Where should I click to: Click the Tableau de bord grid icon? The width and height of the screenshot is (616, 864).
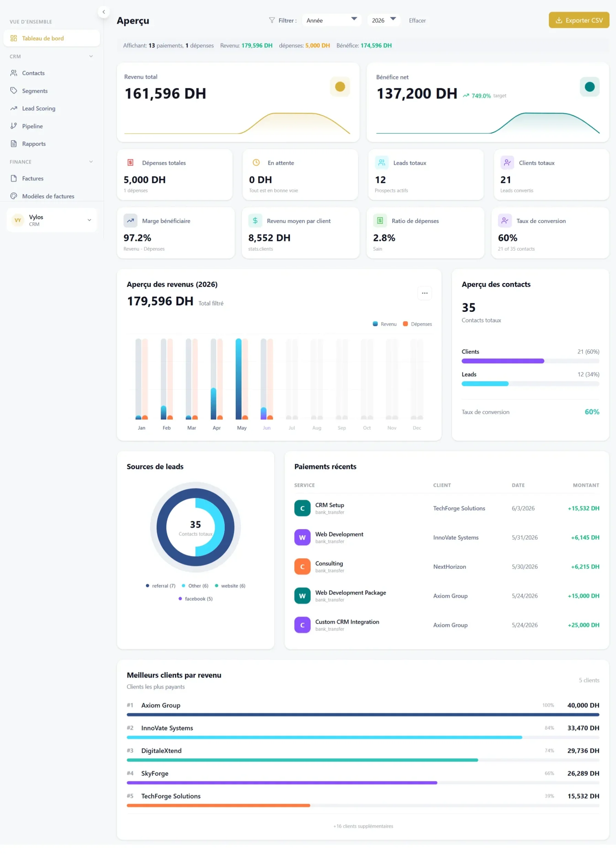click(x=14, y=38)
